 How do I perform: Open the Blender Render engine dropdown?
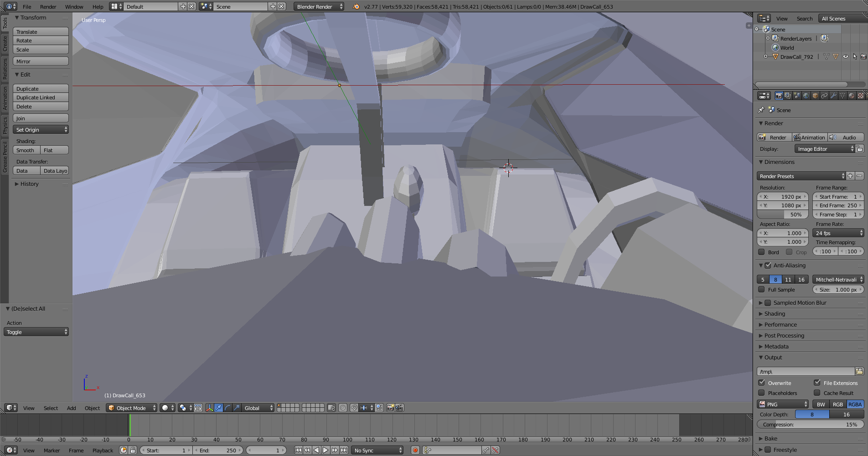pos(319,6)
